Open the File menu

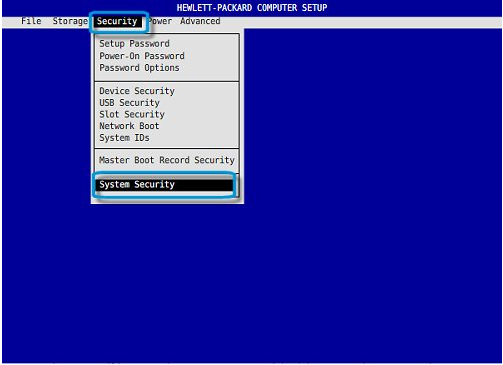click(31, 21)
